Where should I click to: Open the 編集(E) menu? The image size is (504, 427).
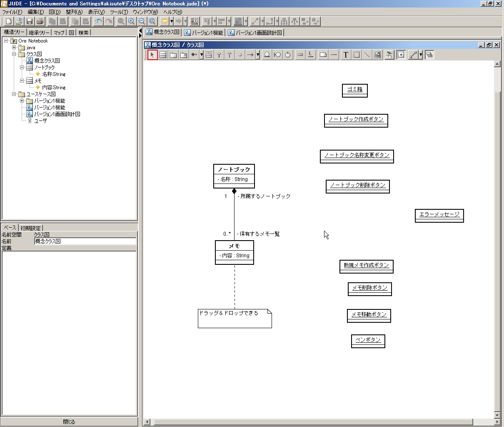tap(36, 12)
